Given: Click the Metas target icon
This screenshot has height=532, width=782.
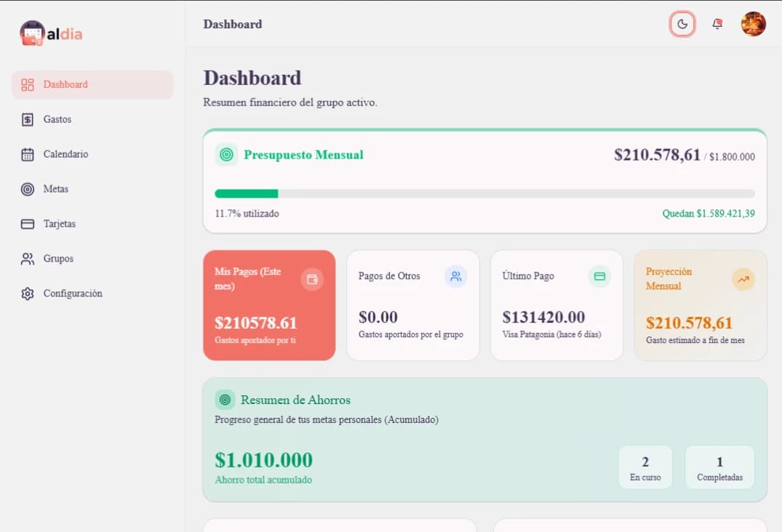Looking at the screenshot, I should coord(28,189).
